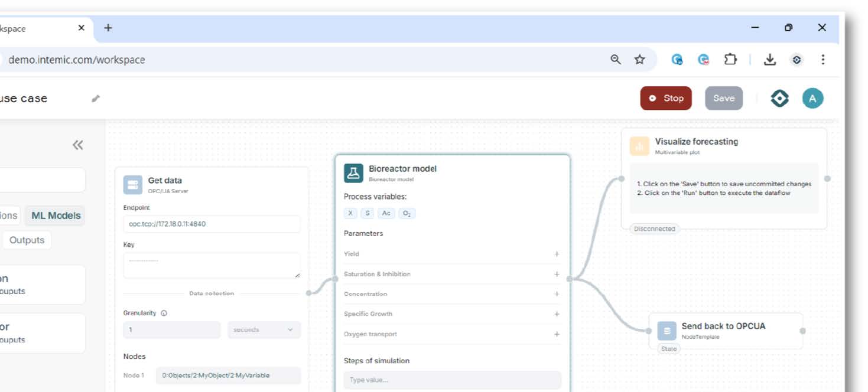Open the Intemic logo icon in header
Image resolution: width=868 pixels, height=392 pixels.
pos(779,99)
